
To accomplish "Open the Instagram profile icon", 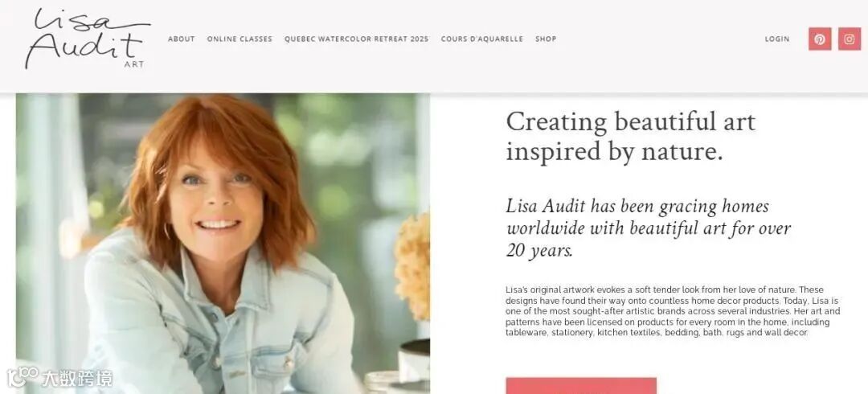I will pyautogui.click(x=850, y=39).
